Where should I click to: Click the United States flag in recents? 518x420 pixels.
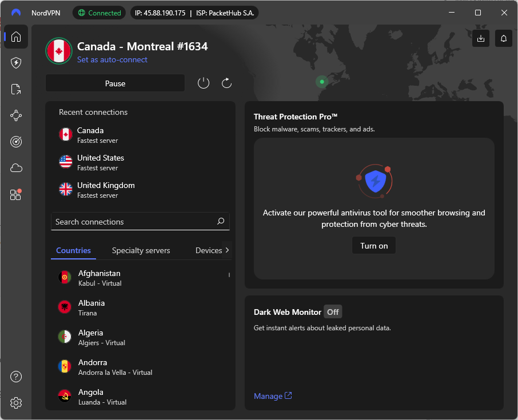(x=65, y=162)
